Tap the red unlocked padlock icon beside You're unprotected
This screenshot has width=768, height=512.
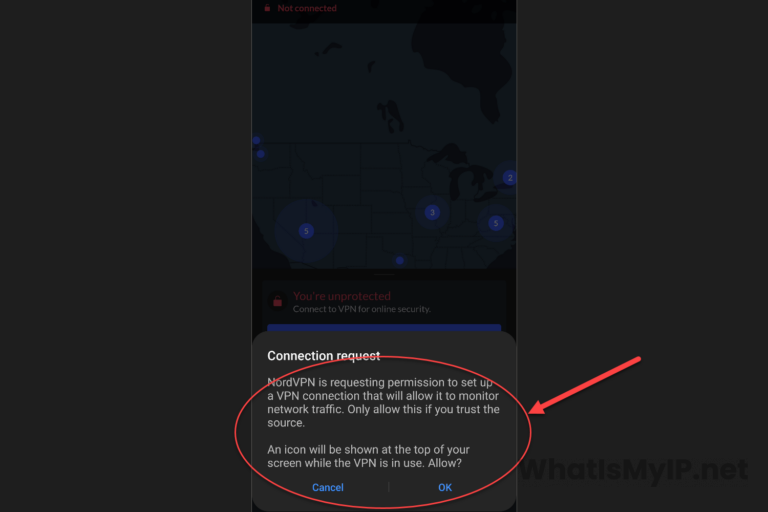pyautogui.click(x=278, y=301)
